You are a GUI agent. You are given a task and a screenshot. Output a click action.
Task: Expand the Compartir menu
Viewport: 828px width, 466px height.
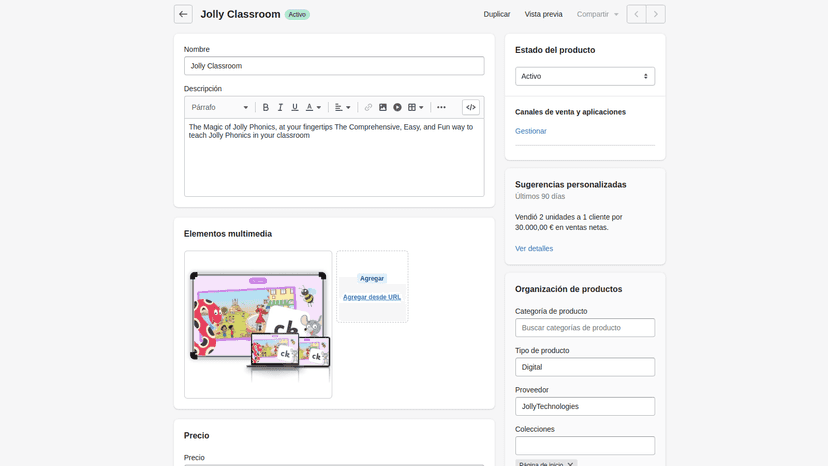click(597, 14)
